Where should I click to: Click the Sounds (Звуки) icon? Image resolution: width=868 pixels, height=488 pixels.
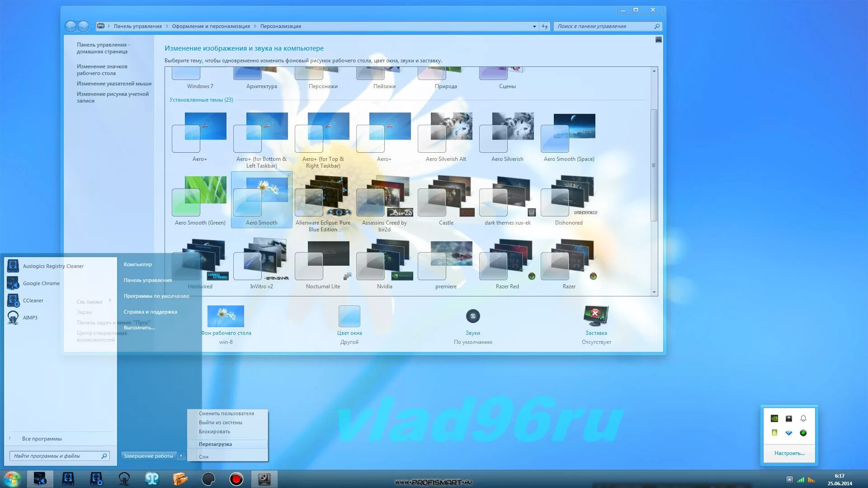pyautogui.click(x=473, y=316)
